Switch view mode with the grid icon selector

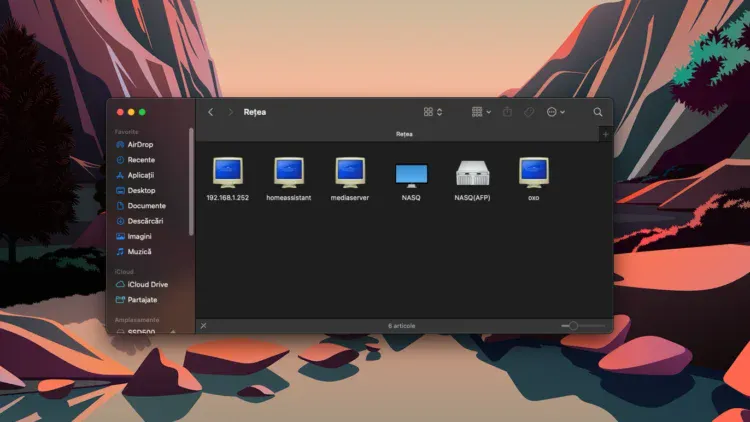432,112
